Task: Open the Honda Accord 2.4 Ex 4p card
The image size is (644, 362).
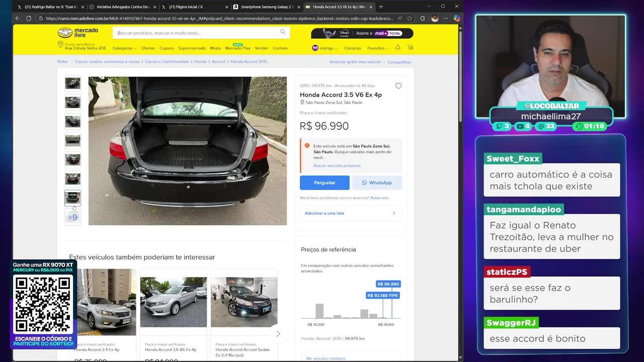Action: (x=103, y=314)
